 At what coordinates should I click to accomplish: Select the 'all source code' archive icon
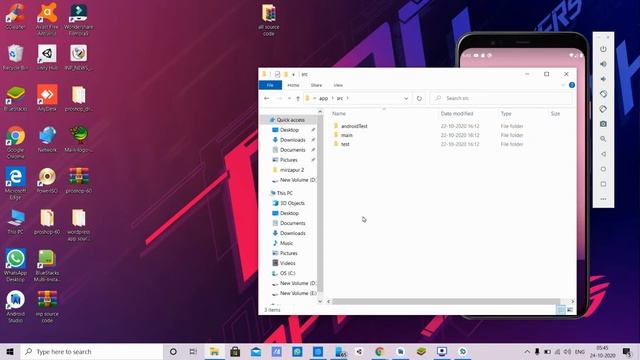point(269,20)
